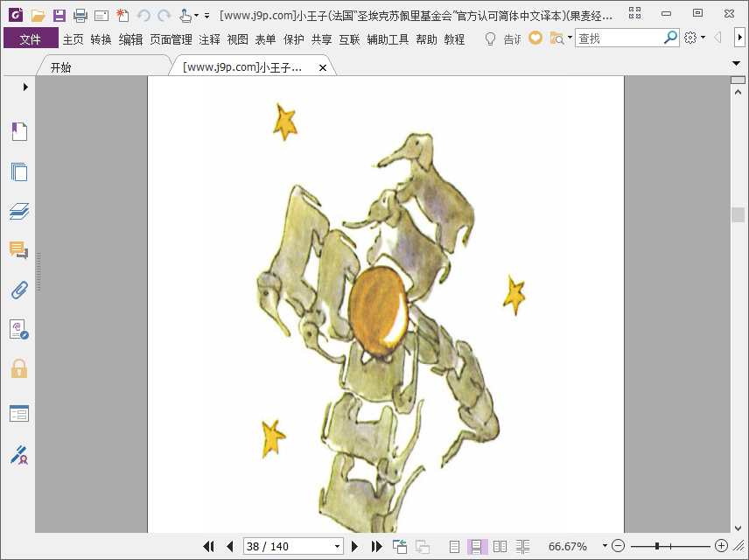Image resolution: width=749 pixels, height=560 pixels.
Task: Select two-page facing view mode
Action: click(500, 546)
